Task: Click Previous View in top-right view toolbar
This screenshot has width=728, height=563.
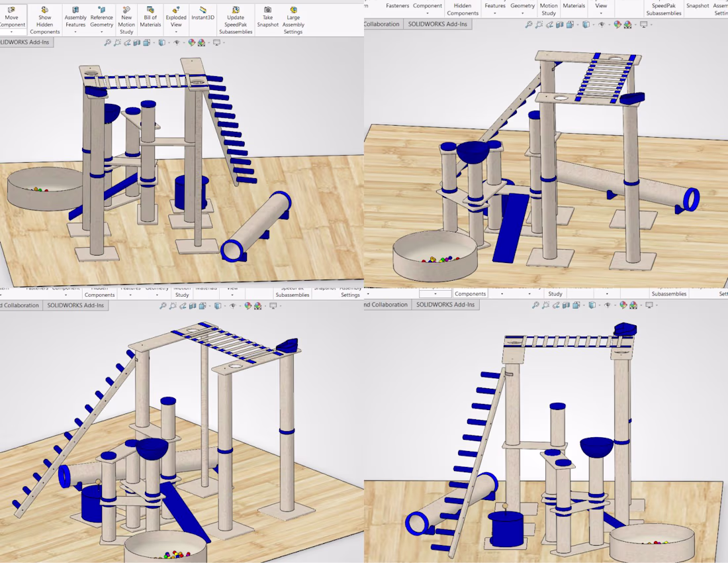Action: [x=549, y=25]
